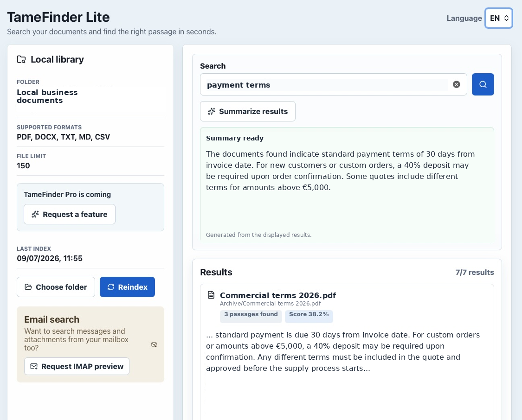Open the Commercial terms 2026.pdf result title
This screenshot has width=522, height=420.
click(278, 295)
